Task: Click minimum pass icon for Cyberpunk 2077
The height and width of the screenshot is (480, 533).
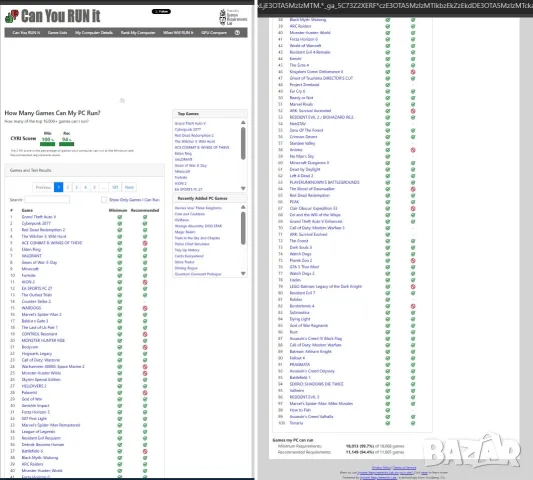Action: point(120,223)
